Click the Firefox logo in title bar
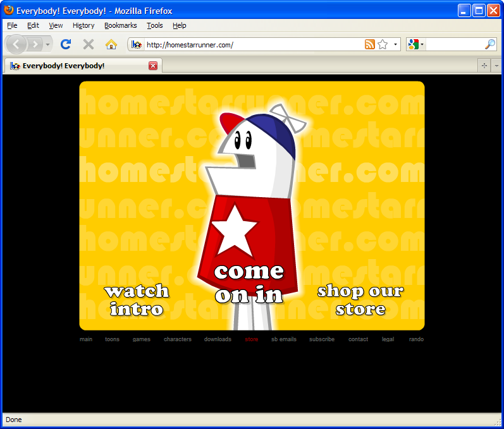504x429 pixels. pyautogui.click(x=9, y=10)
